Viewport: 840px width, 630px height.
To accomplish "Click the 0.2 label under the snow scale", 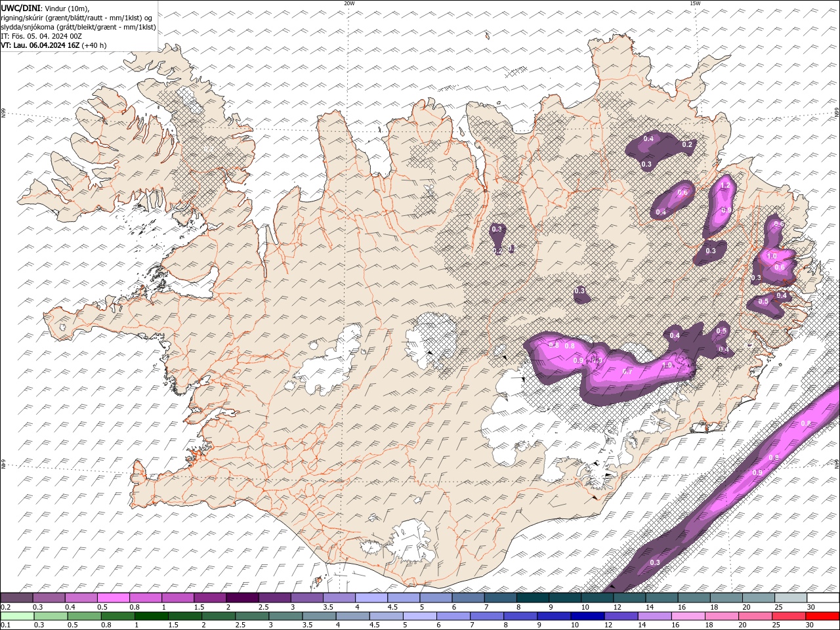I will 5,607.
